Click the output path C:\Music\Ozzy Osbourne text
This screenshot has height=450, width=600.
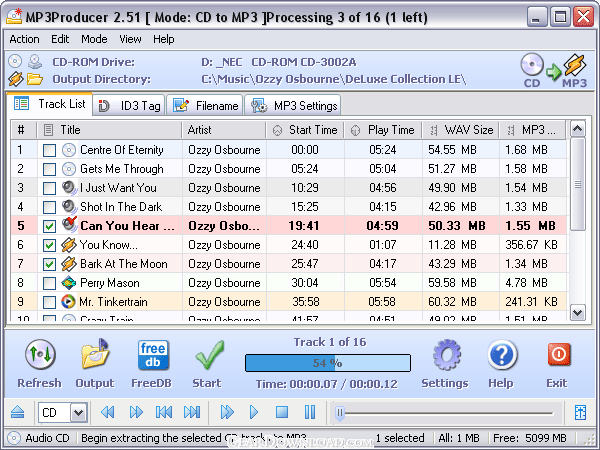(334, 79)
